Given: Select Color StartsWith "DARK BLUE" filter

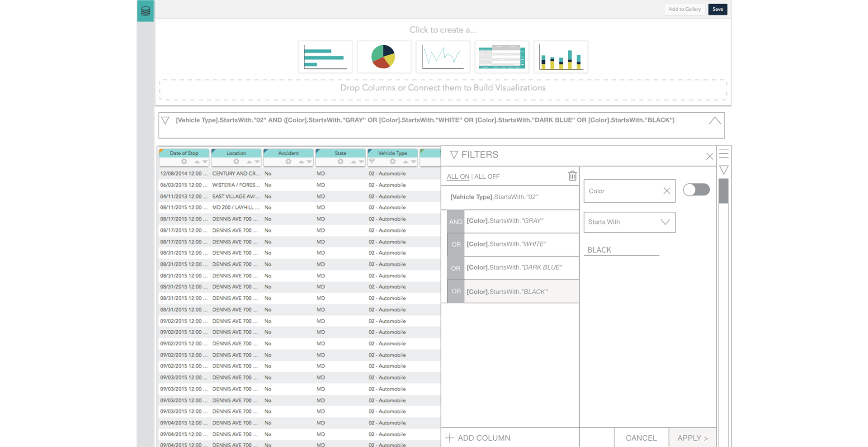Looking at the screenshot, I should click(522, 268).
